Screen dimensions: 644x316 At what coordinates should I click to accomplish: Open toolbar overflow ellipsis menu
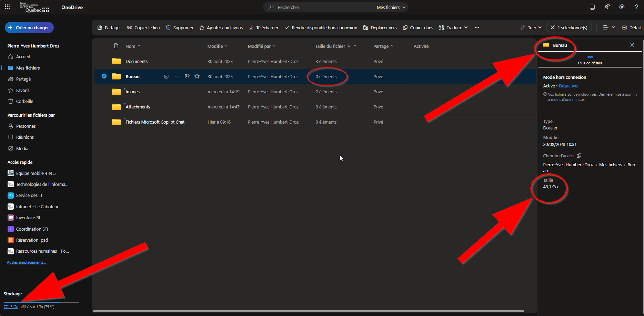tap(477, 28)
